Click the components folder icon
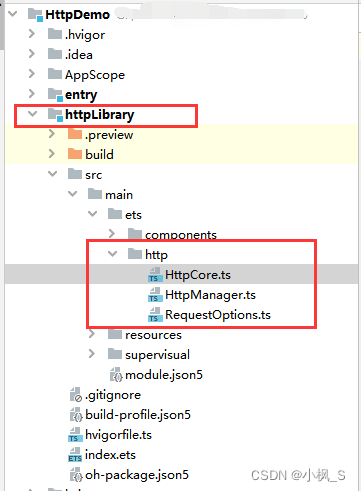361x491 pixels. [x=135, y=234]
